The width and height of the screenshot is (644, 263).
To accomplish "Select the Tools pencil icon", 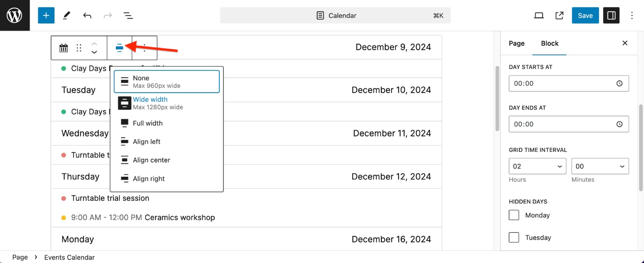I will pos(67,15).
